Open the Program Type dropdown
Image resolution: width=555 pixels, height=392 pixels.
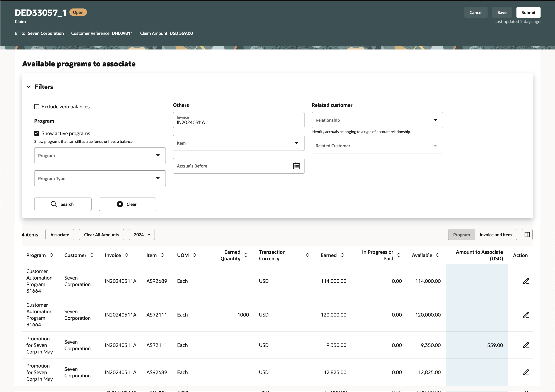pyautogui.click(x=100, y=178)
